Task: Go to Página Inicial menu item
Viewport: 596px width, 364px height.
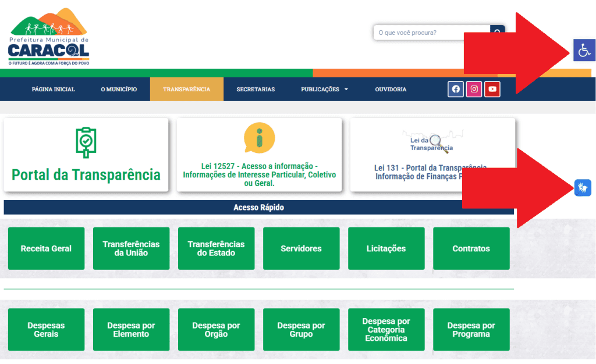Action: pos(54,90)
